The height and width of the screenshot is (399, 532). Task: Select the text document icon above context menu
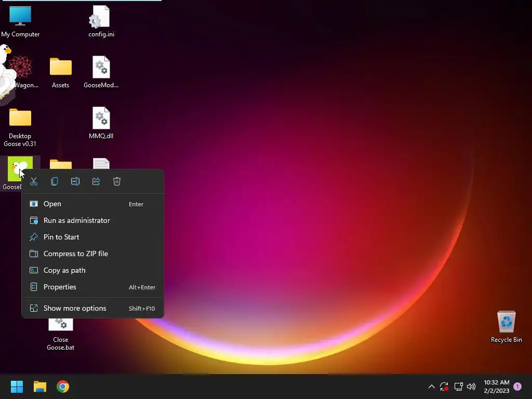[x=101, y=164]
